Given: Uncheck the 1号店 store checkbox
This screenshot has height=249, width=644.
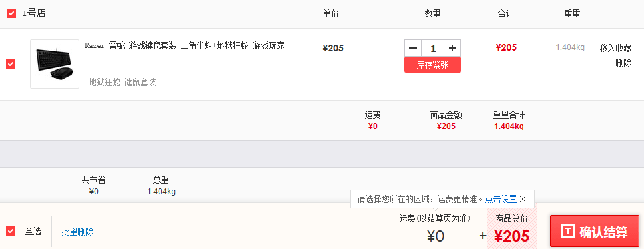Looking at the screenshot, I should click(11, 13).
